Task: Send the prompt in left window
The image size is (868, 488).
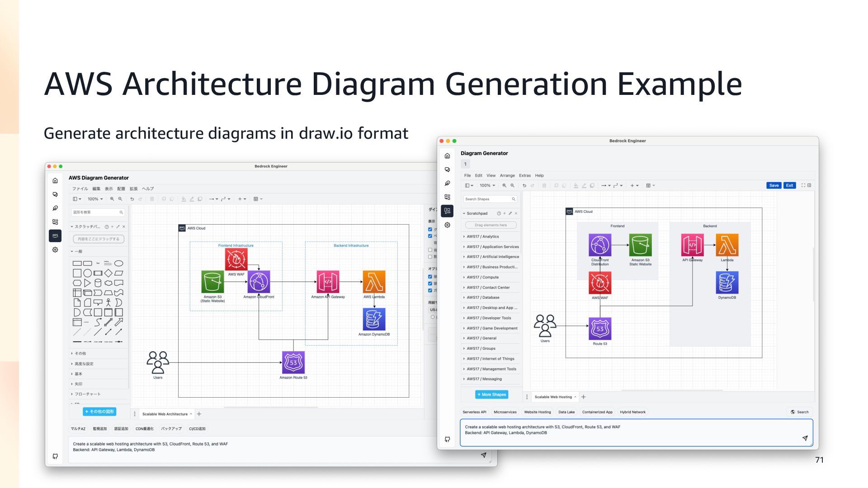Action: 483,455
